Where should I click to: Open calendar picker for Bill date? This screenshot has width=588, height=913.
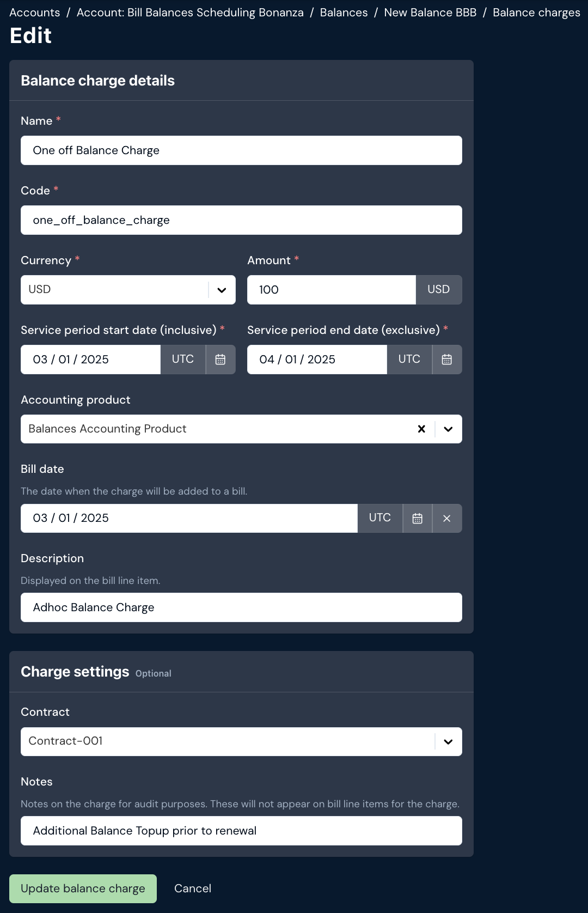418,518
